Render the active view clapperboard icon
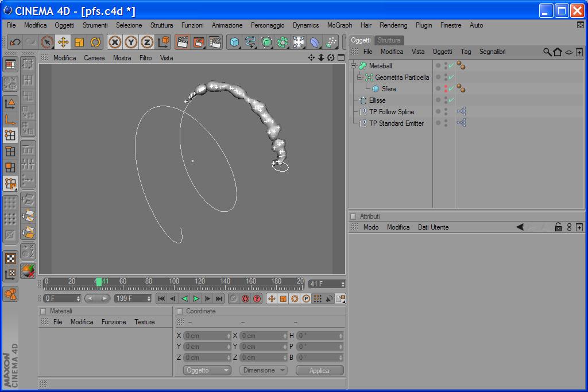This screenshot has height=392, width=588. [182, 42]
